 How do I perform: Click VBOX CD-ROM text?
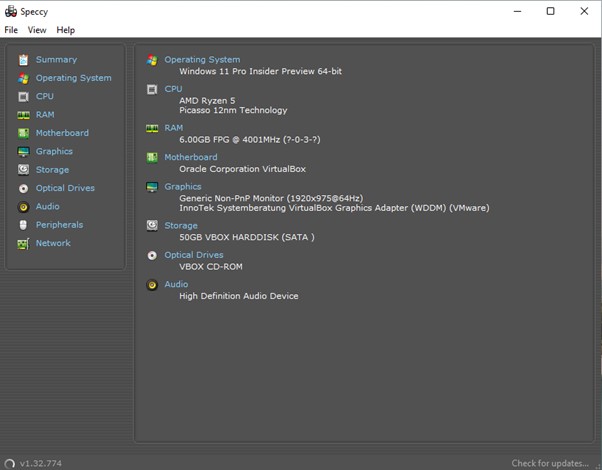click(211, 267)
